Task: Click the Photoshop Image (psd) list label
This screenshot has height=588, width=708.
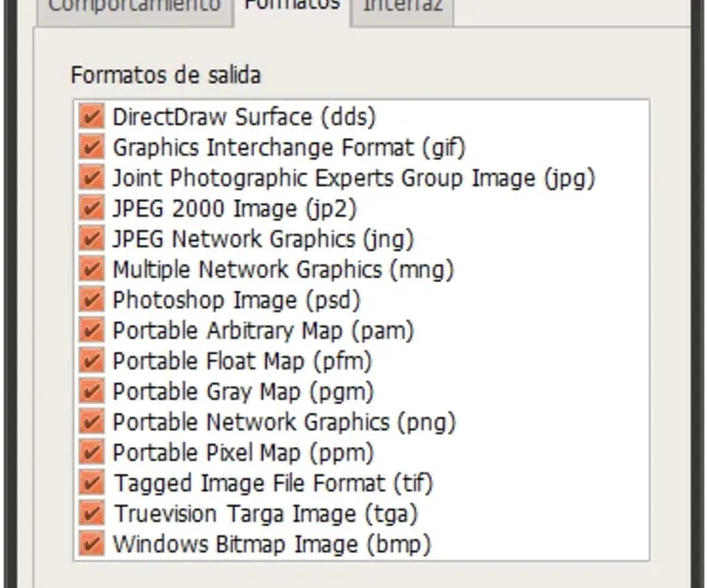Action: pos(236,300)
